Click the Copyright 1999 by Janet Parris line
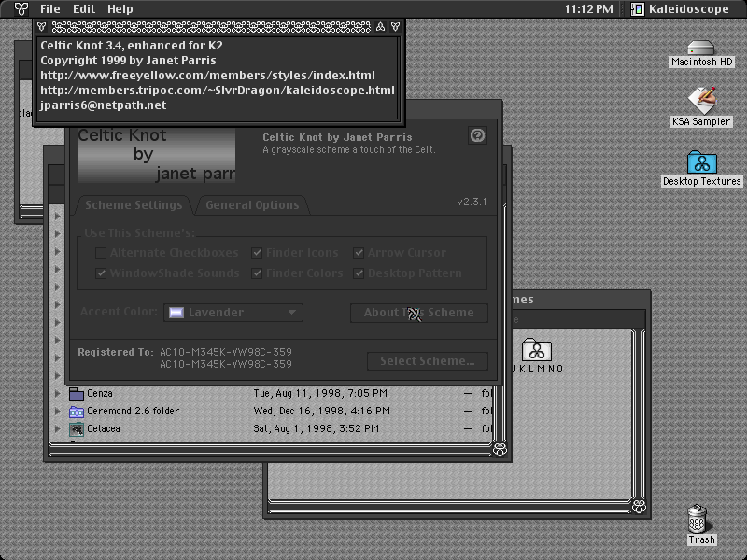This screenshot has width=747, height=560. click(x=128, y=61)
